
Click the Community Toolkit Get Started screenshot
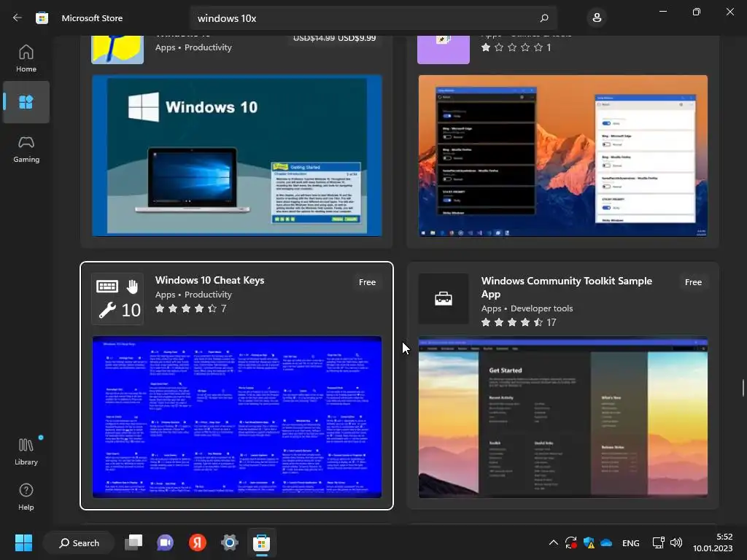point(563,417)
